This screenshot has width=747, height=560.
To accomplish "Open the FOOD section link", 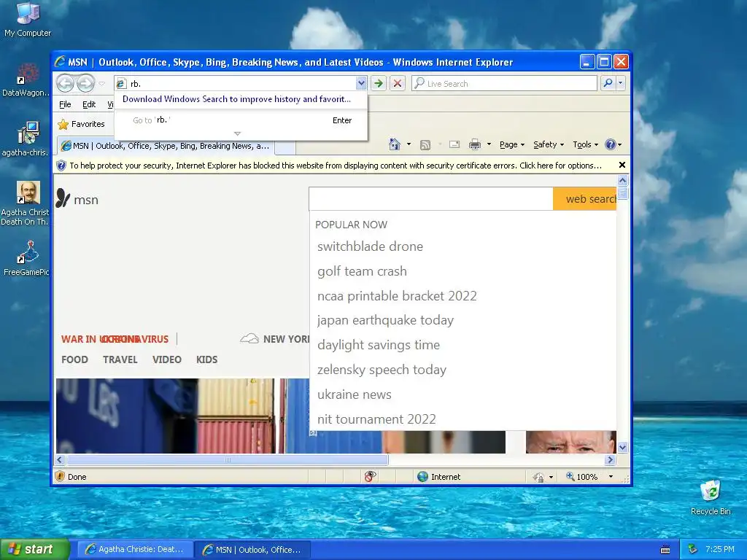I will pyautogui.click(x=75, y=359).
